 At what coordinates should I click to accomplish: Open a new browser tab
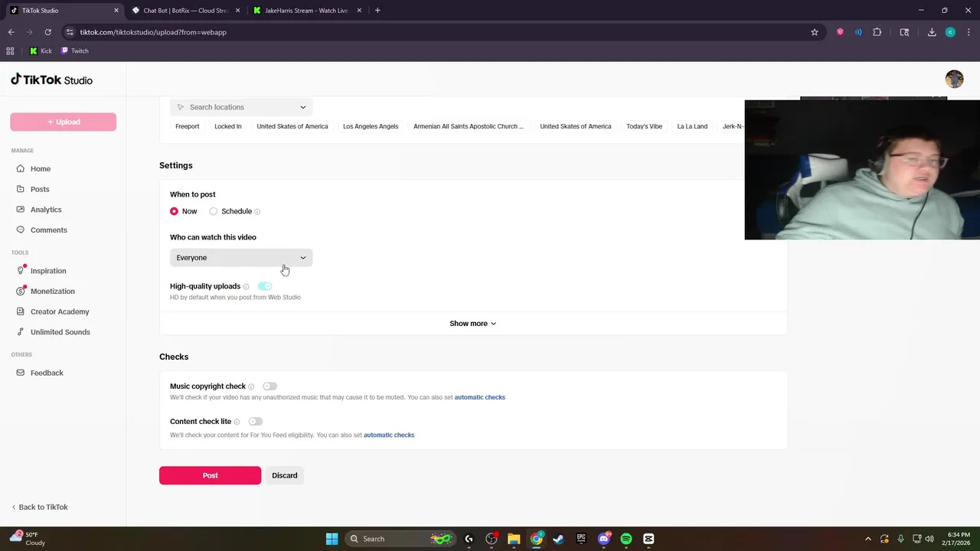377,11
